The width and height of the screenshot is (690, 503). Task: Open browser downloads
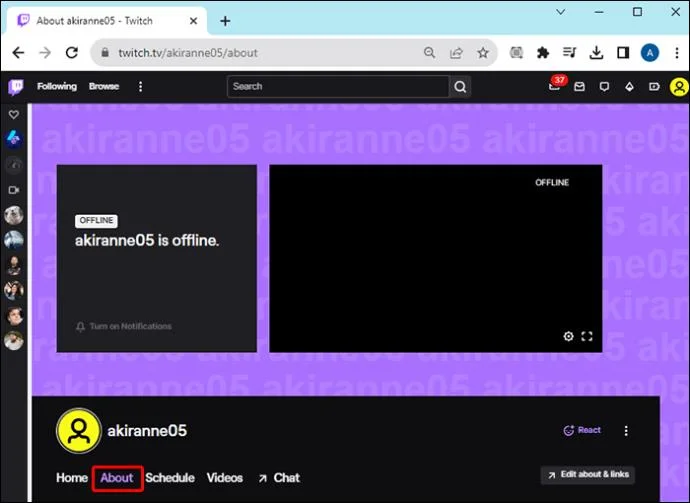click(x=596, y=53)
